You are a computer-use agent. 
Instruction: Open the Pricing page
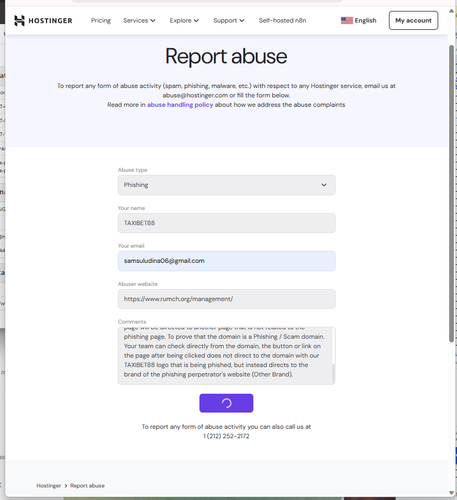point(101,20)
